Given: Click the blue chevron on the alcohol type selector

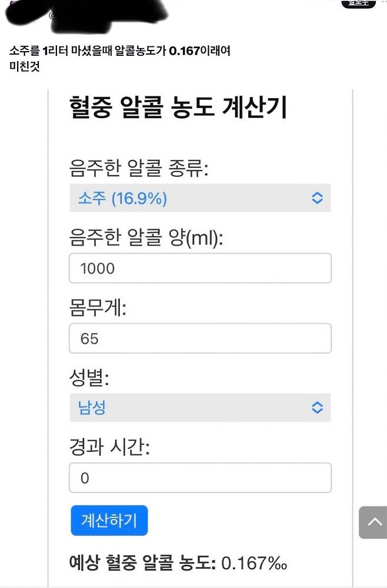Looking at the screenshot, I should pyautogui.click(x=317, y=198).
